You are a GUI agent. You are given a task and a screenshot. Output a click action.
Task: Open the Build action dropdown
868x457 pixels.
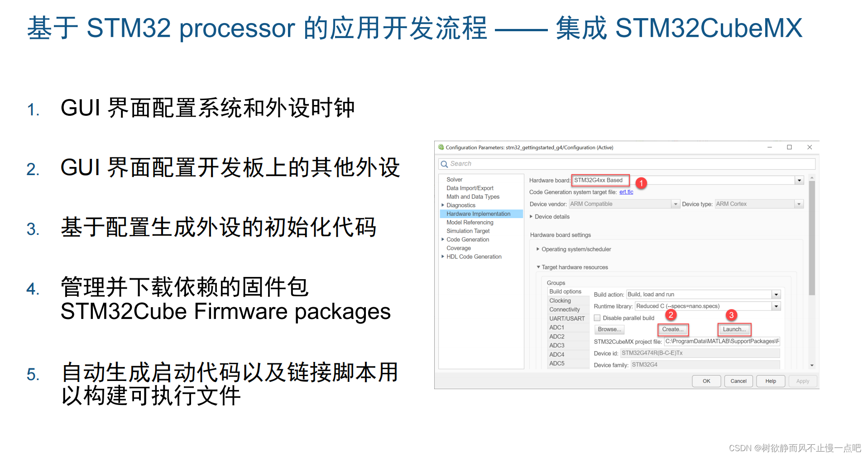pos(777,294)
